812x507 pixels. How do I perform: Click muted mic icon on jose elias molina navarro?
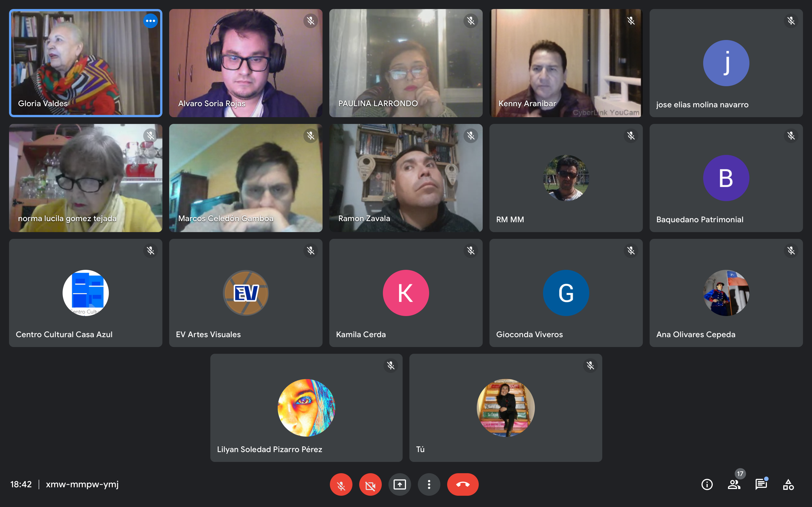[791, 21]
